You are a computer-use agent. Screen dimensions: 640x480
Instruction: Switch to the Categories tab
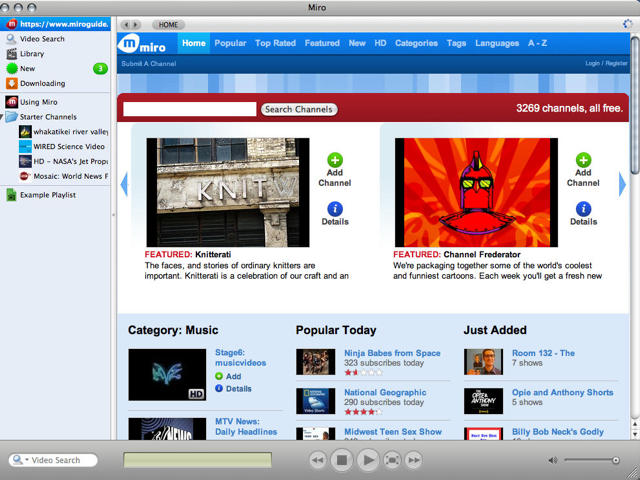(x=416, y=43)
